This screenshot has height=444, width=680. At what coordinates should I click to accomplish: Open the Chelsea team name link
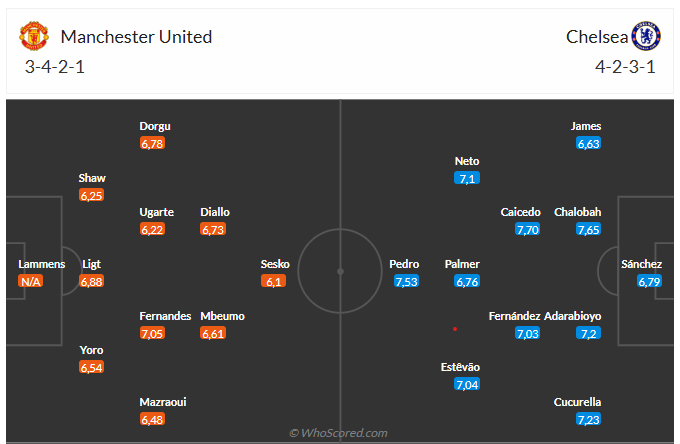pyautogui.click(x=597, y=37)
